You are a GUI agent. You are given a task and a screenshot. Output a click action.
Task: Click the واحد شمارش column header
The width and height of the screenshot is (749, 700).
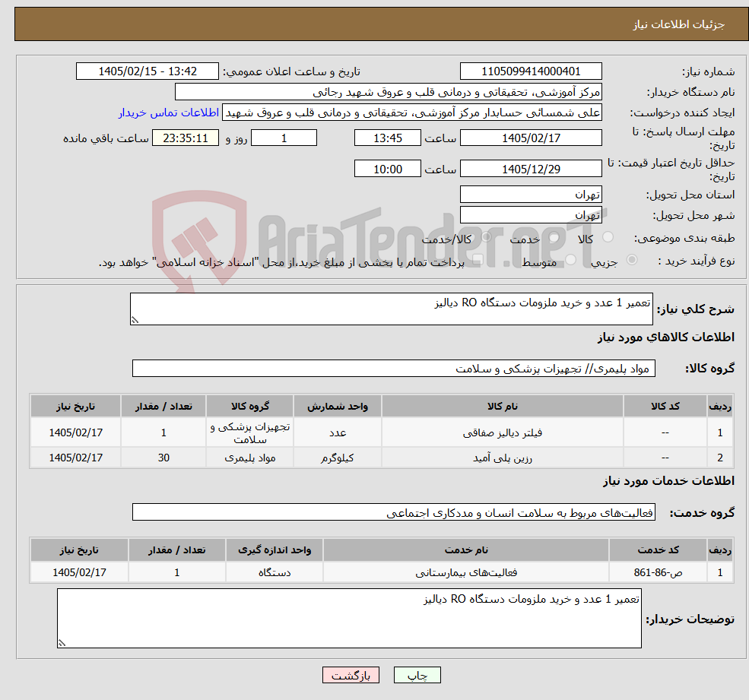click(x=338, y=407)
